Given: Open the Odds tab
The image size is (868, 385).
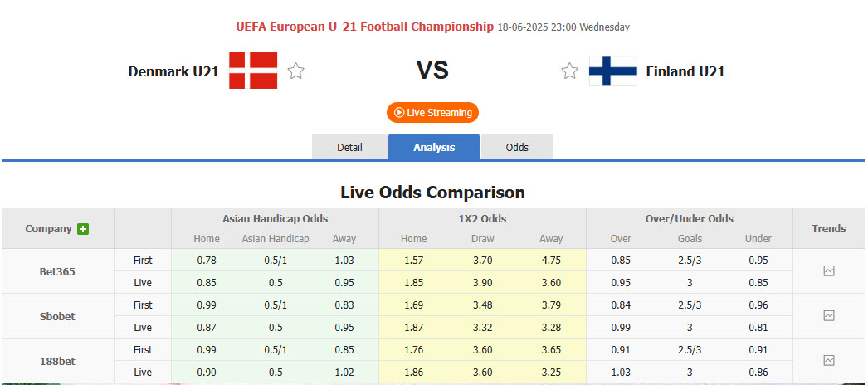Looking at the screenshot, I should tap(517, 147).
